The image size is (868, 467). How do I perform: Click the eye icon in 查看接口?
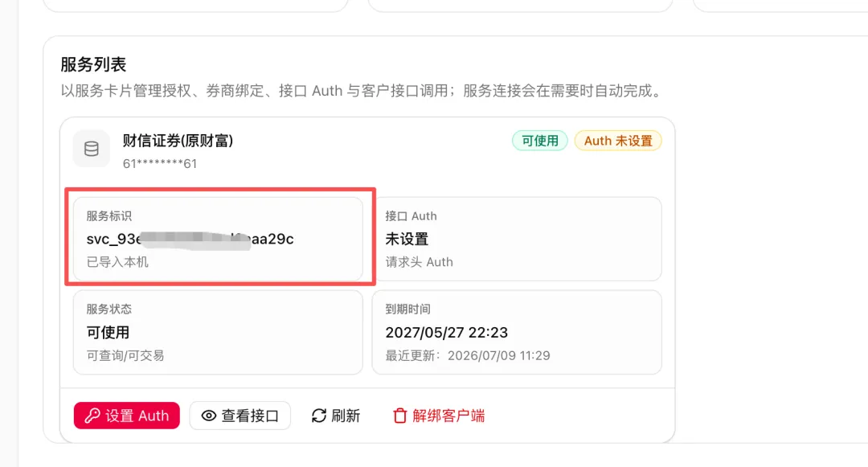[209, 416]
